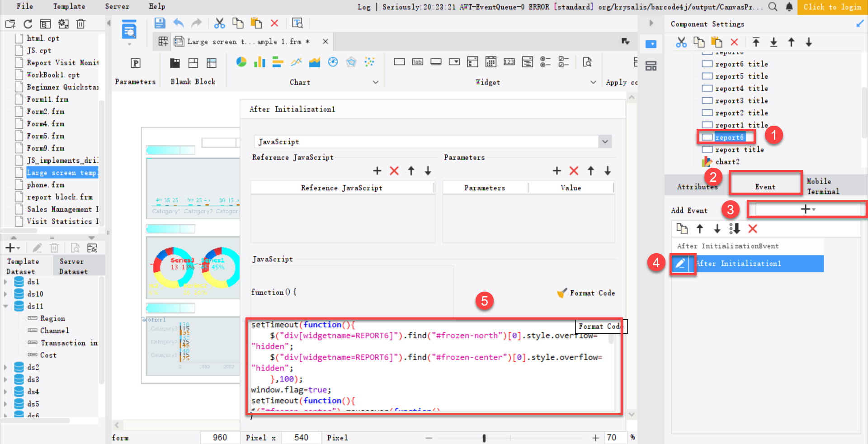Click the Parameters pane icon
This screenshot has height=444, width=868.
coord(135,63)
